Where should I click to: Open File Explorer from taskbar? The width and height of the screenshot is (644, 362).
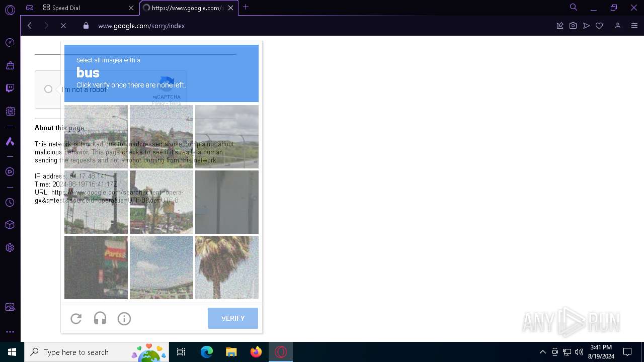231,352
